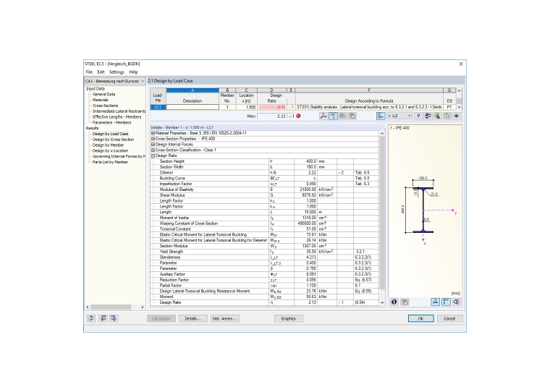
Task: Click the Max ratio value field
Action: point(272,116)
